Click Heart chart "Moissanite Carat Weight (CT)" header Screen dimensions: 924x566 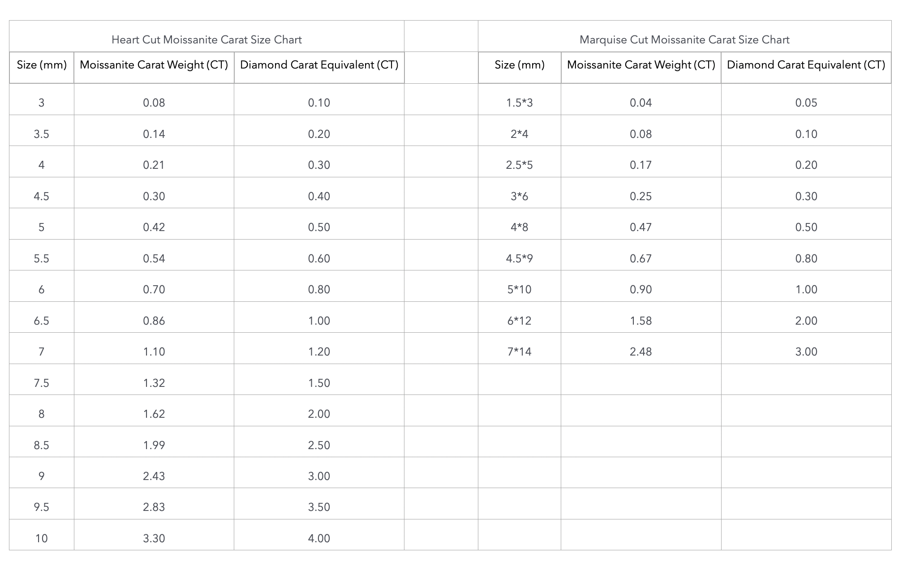coord(154,65)
